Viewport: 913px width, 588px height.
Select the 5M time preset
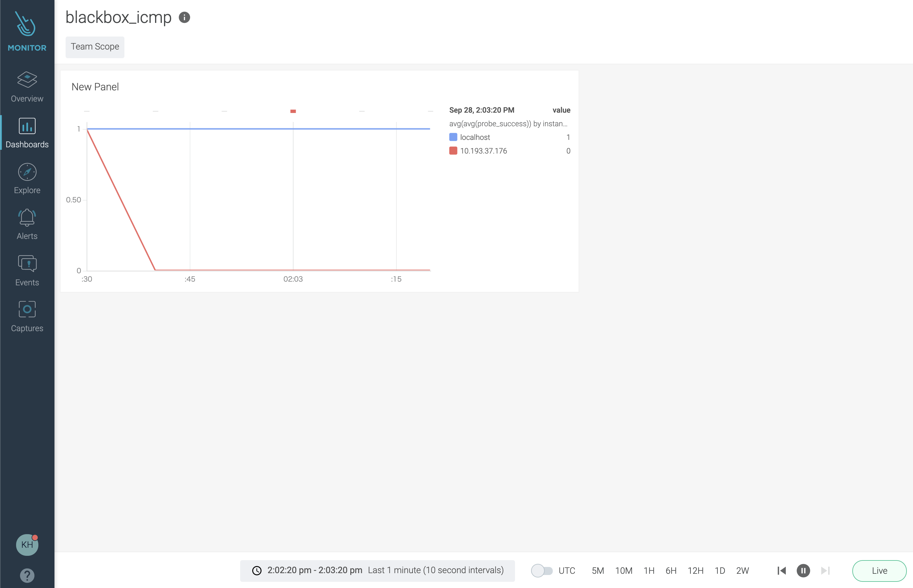pyautogui.click(x=598, y=570)
